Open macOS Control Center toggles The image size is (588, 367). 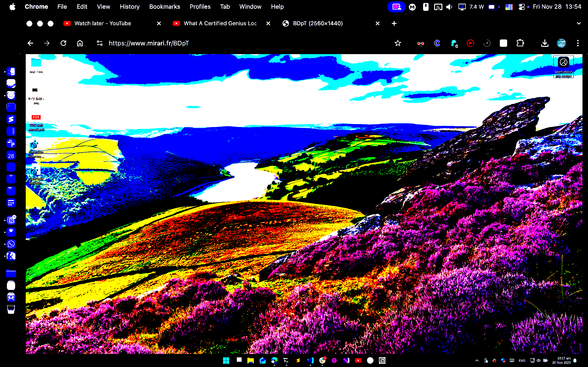521,7
